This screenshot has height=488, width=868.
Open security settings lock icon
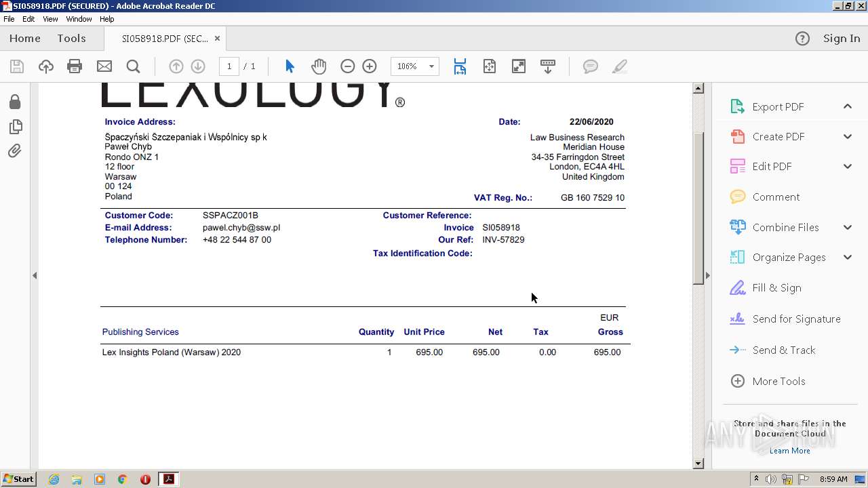coord(15,102)
